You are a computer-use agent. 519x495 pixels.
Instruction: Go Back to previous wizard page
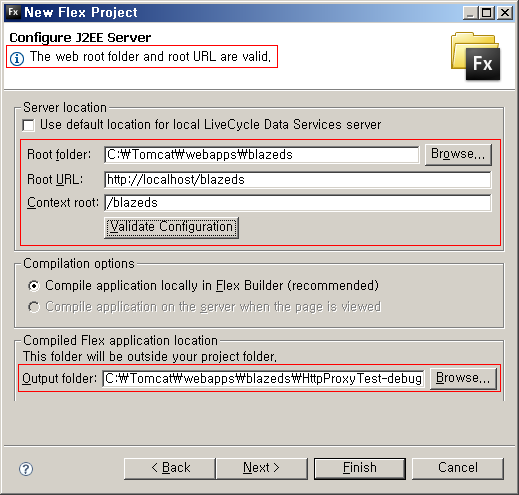[170, 468]
